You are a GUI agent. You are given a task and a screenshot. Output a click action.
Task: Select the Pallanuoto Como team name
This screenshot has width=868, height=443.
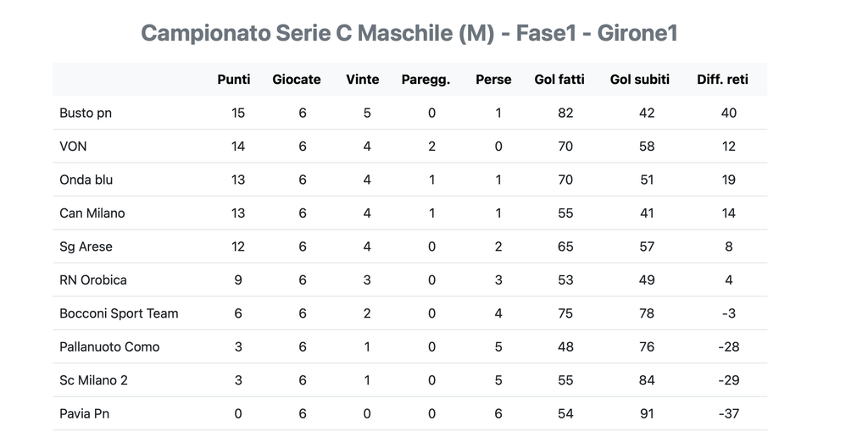click(109, 346)
